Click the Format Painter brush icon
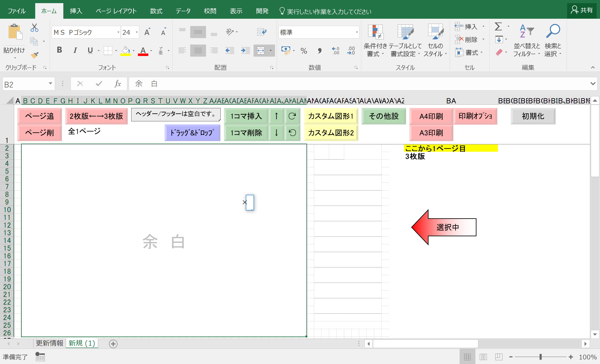Image resolution: width=600 pixels, height=364 pixels. pos(34,55)
